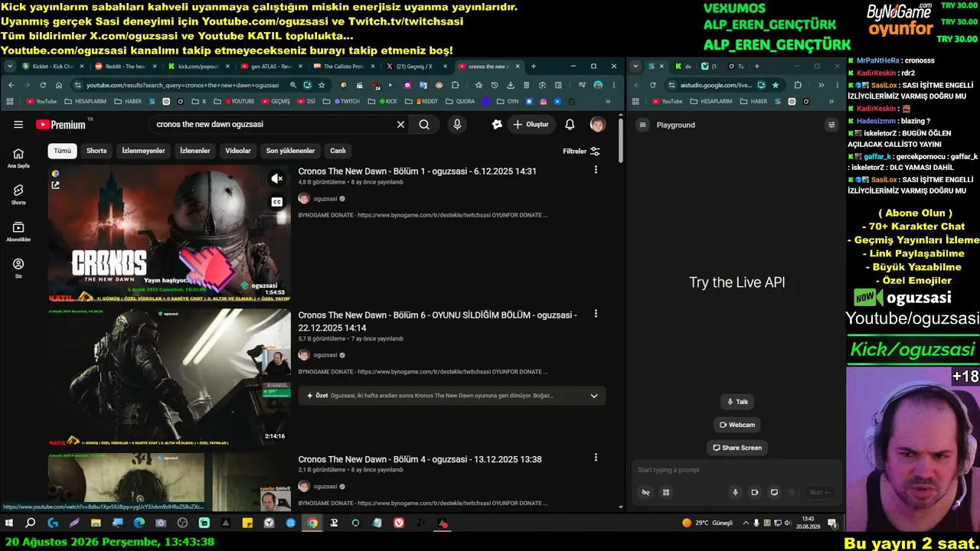980x551 pixels.
Task: Select the İzlenenler filter chip
Action: click(194, 151)
